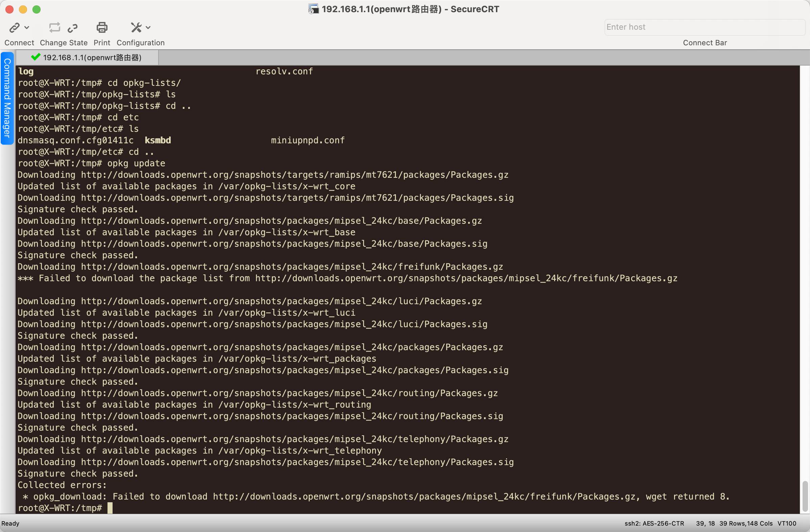Expand the Connect dropdown arrow

pos(27,28)
